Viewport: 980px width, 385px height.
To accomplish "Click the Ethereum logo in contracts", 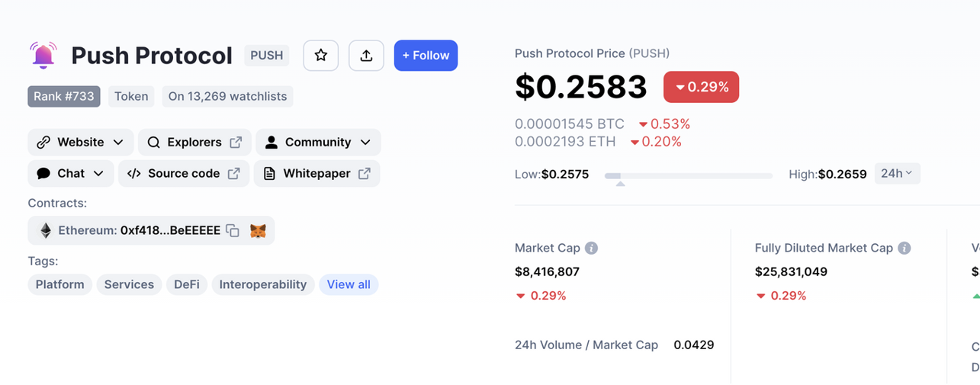I will [46, 230].
